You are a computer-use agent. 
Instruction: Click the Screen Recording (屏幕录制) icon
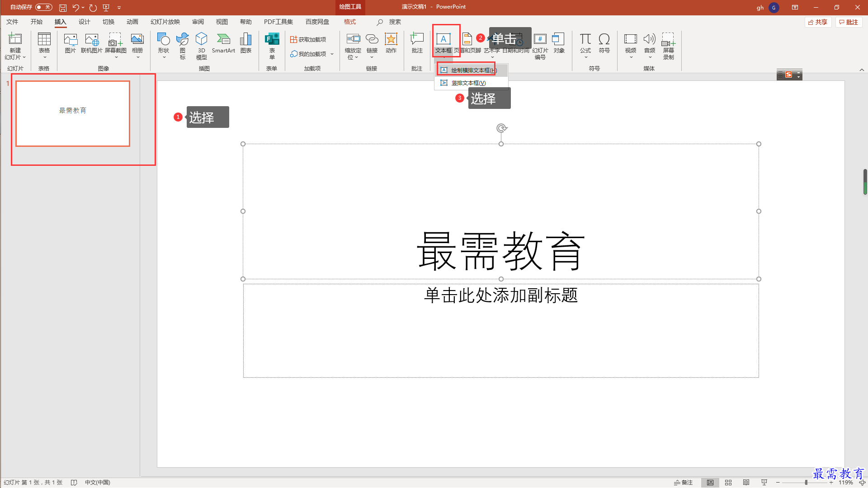pyautogui.click(x=669, y=39)
